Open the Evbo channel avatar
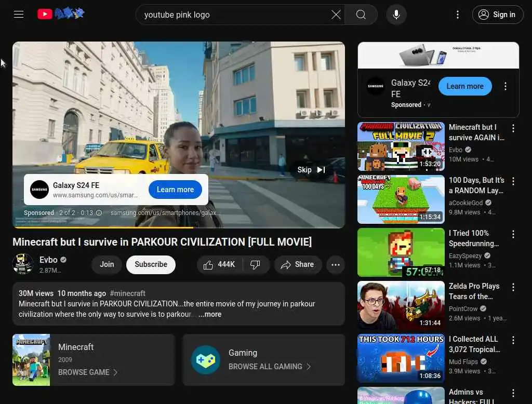 pyautogui.click(x=23, y=264)
